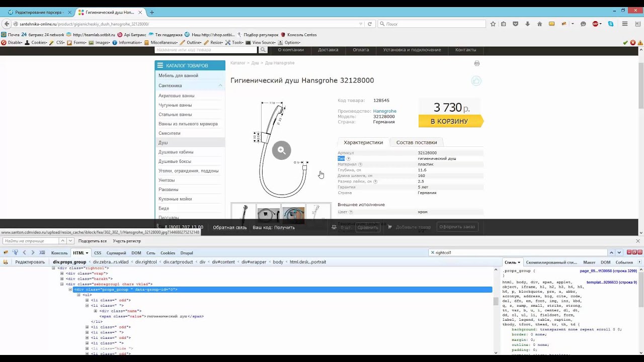Image resolution: width=644 pixels, height=362 pixels.
Task: Toggle Firebug command line icon
Action: (x=42, y=252)
